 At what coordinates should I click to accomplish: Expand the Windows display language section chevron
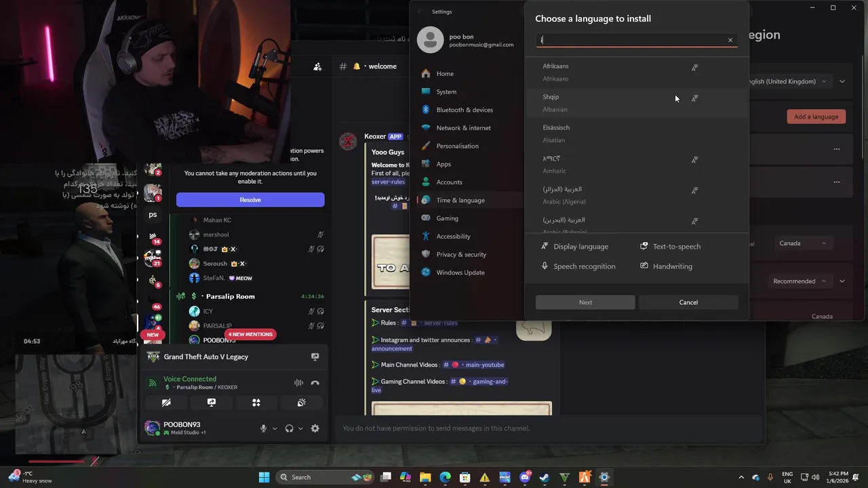pyautogui.click(x=842, y=81)
